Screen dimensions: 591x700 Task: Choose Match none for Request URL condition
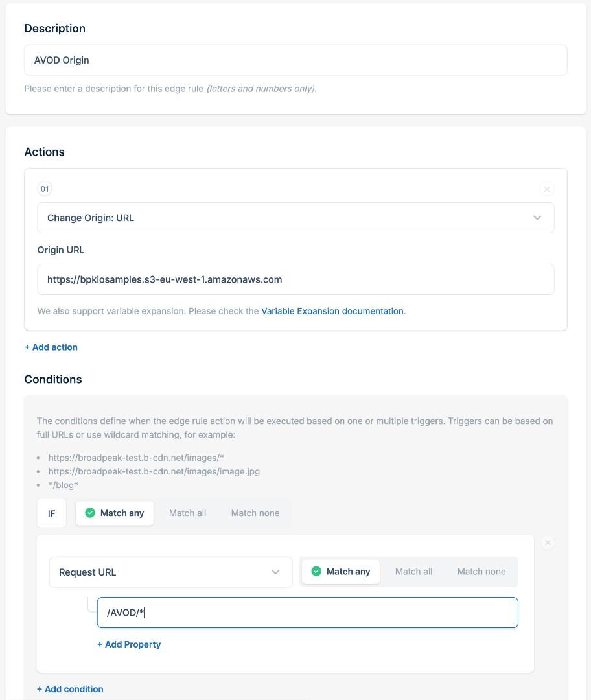point(481,572)
